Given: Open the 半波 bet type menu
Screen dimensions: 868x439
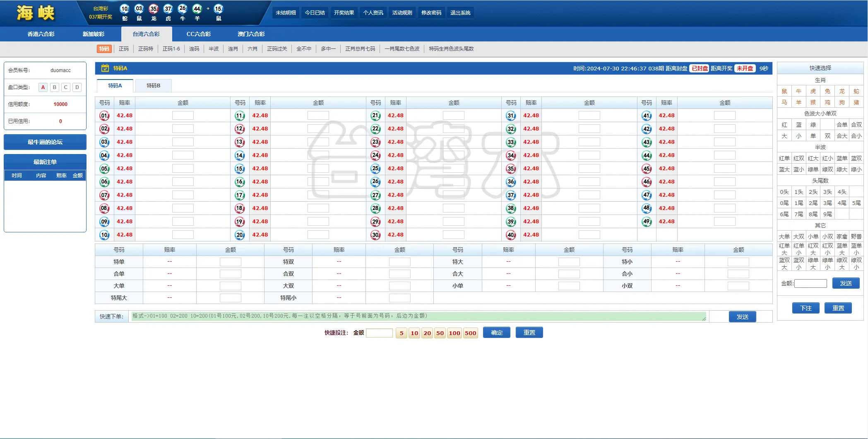Looking at the screenshot, I should (214, 49).
